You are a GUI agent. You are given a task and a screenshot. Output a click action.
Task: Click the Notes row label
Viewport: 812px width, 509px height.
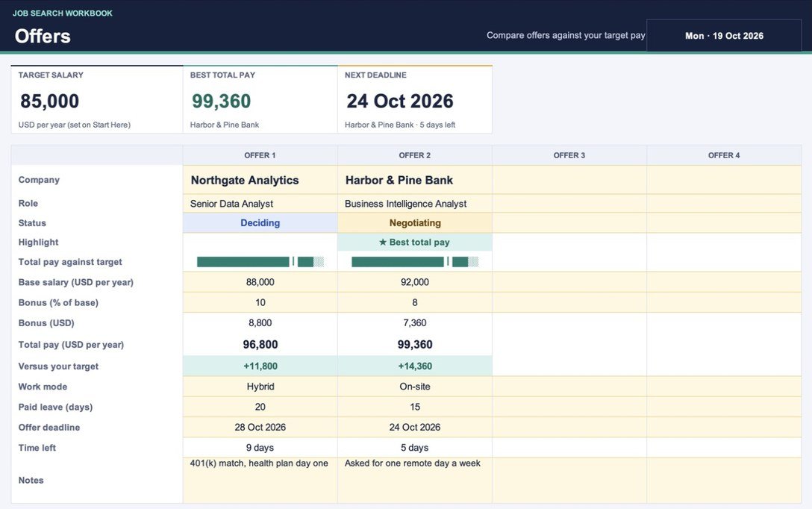click(x=31, y=480)
